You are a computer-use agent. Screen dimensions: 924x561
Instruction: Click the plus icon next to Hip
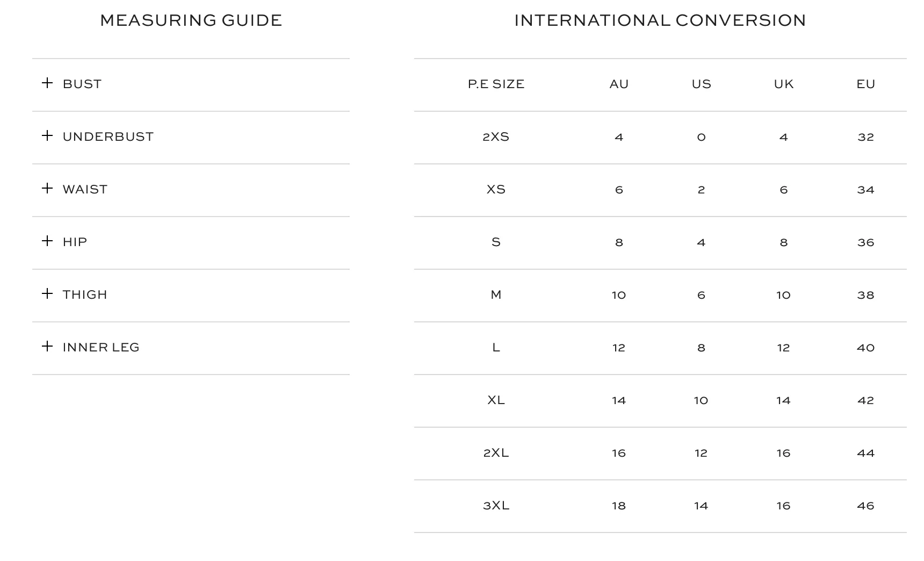point(47,241)
